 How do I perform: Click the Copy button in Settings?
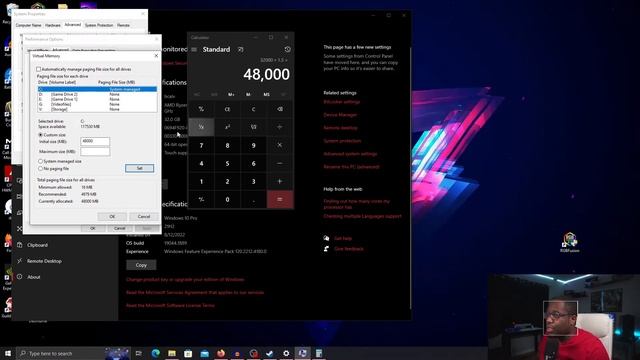(x=141, y=265)
